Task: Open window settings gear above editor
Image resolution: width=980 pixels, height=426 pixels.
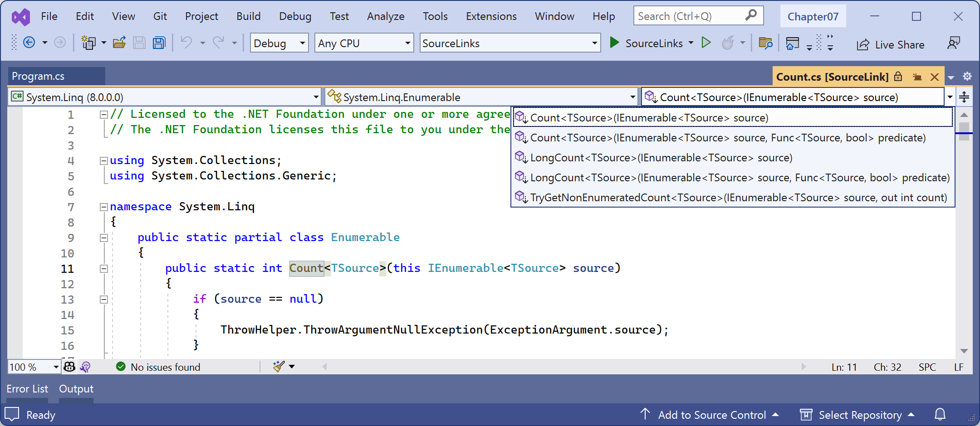Action: point(967,76)
